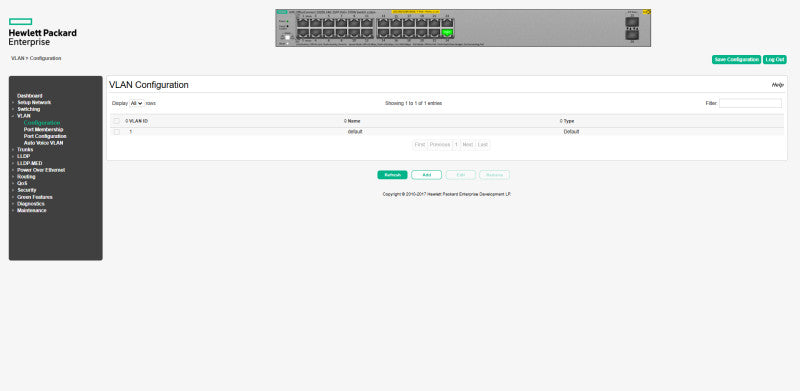Image resolution: width=800 pixels, height=391 pixels.
Task: Open the Help link
Action: 778,85
